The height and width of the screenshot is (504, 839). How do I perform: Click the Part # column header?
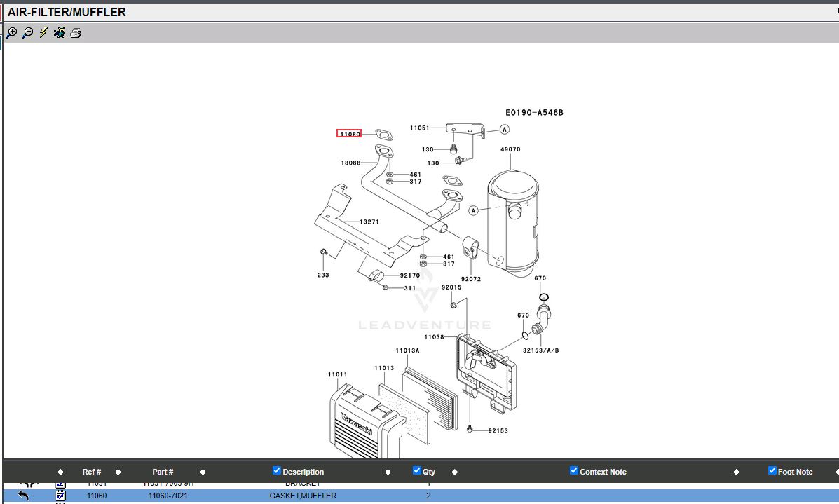tap(163, 472)
